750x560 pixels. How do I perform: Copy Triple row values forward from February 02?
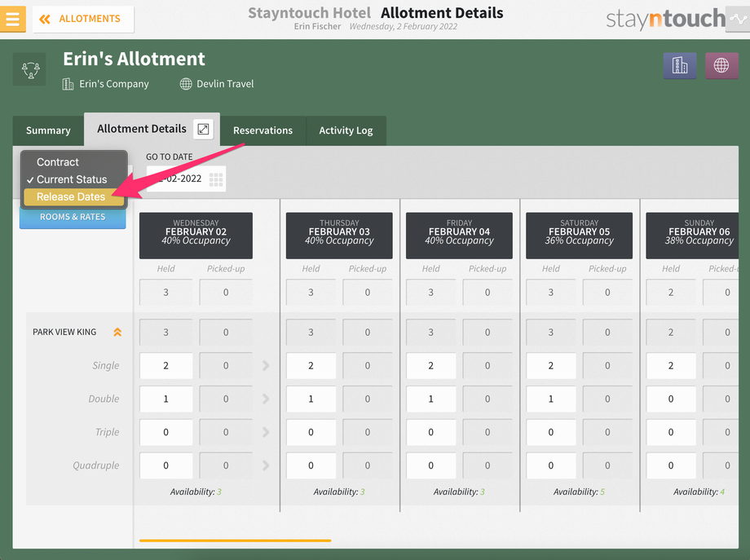tap(266, 432)
